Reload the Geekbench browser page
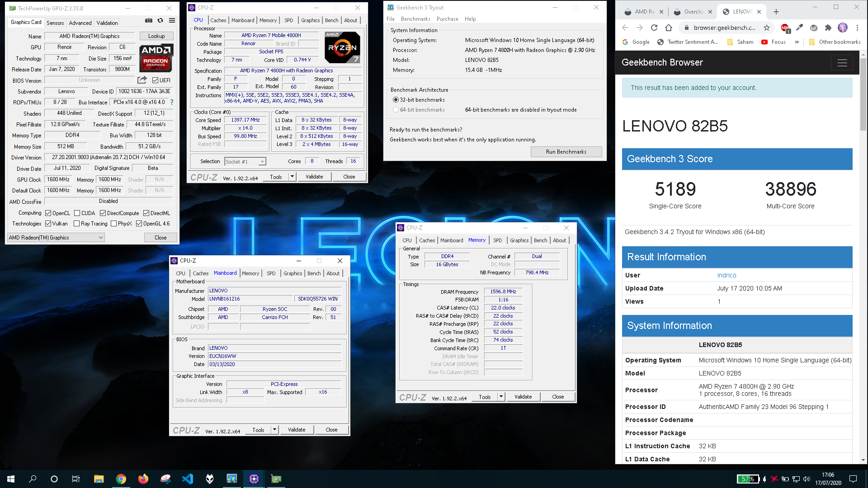868x488 pixels. tap(654, 28)
